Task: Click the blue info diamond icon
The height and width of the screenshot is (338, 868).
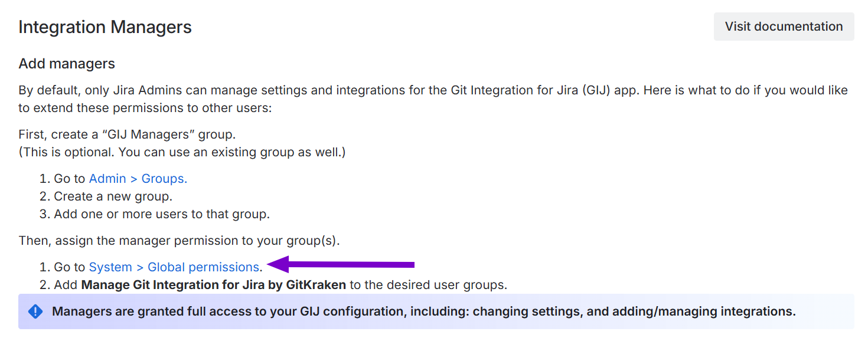Action: tap(35, 311)
